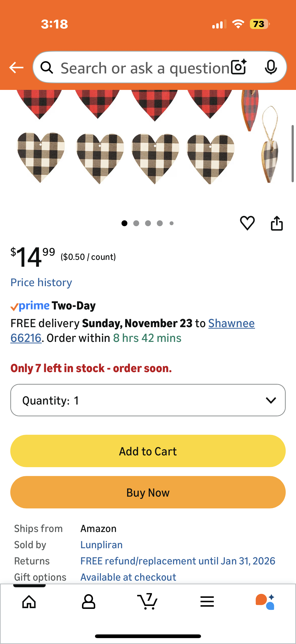Open the account profile tab
296x644 pixels.
(88, 602)
